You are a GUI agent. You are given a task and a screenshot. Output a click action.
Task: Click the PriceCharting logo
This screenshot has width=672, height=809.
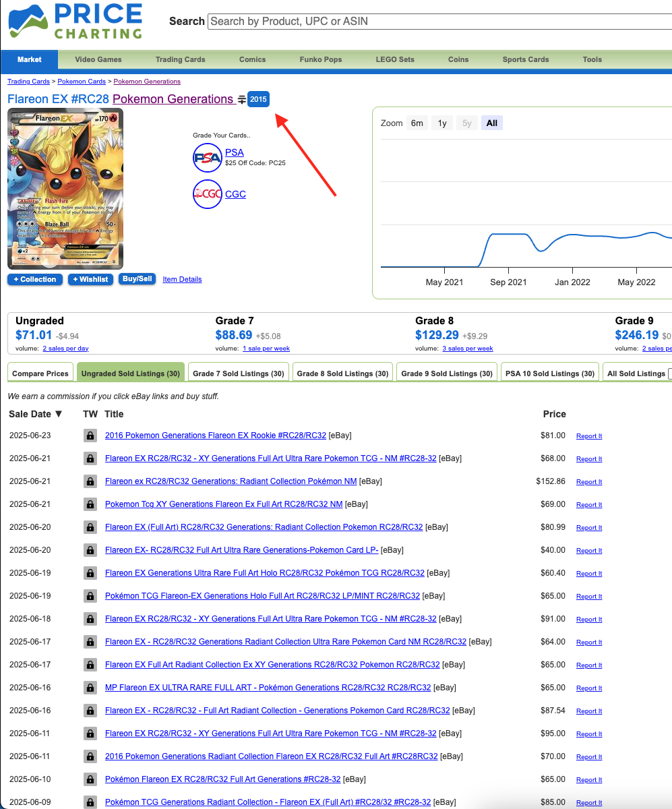[x=75, y=21]
